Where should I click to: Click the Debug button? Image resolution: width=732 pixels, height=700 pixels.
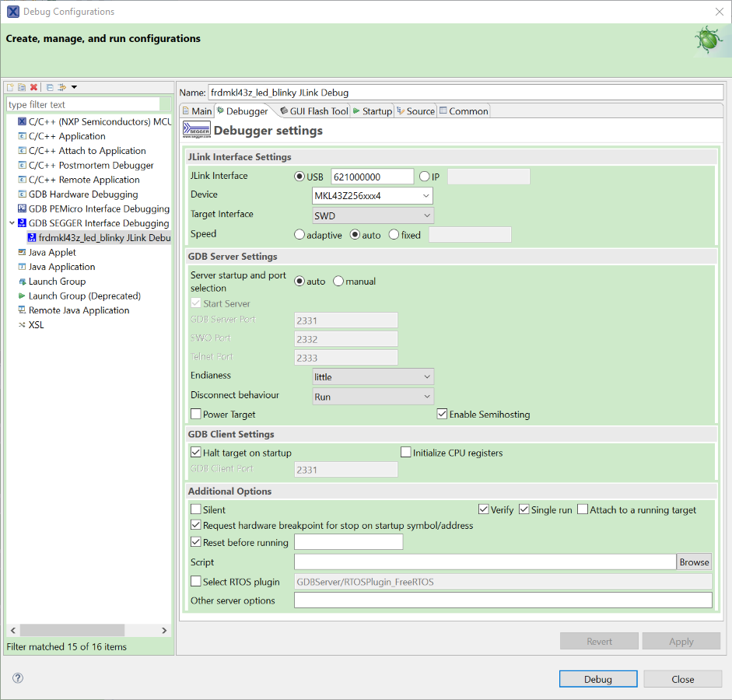point(598,679)
